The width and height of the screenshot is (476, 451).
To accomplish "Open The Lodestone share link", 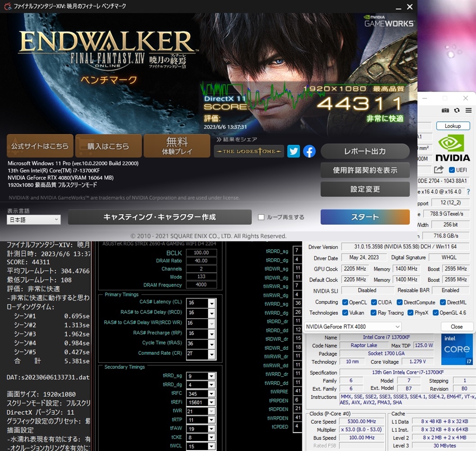I will (249, 151).
